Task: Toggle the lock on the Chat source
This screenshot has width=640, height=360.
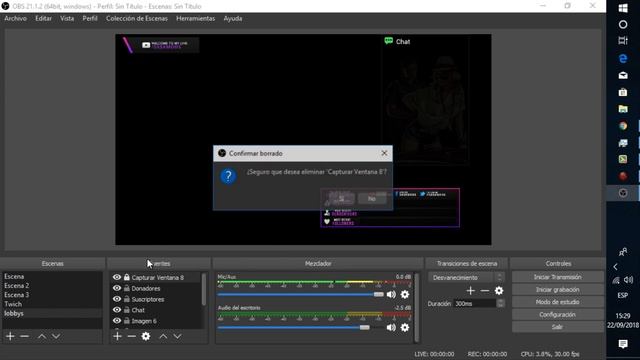Action: [x=127, y=310]
